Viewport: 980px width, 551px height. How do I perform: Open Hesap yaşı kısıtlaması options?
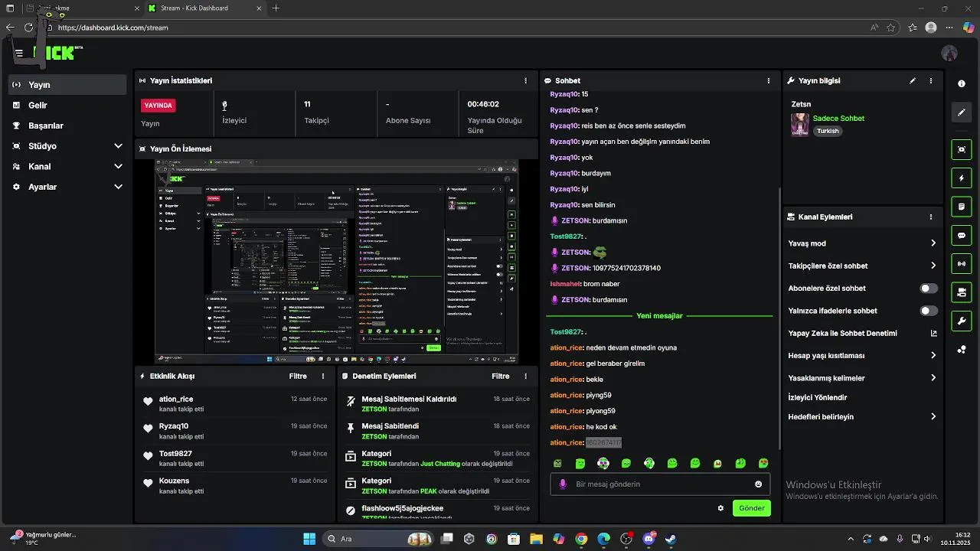click(x=862, y=356)
